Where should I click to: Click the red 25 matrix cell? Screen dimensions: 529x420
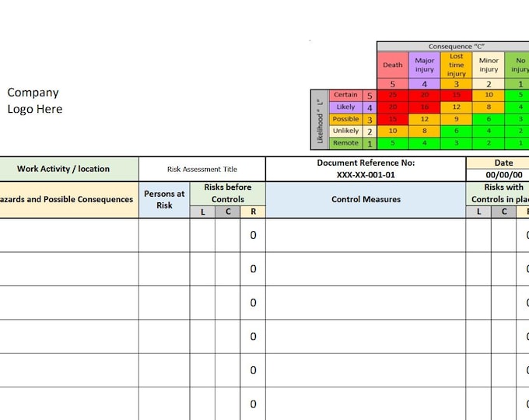click(x=393, y=95)
